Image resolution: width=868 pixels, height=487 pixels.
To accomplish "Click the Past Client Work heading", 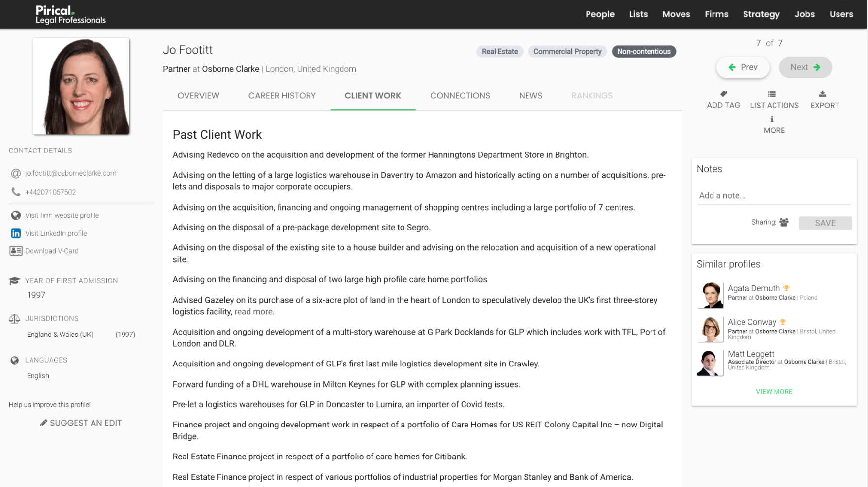I will pos(217,135).
